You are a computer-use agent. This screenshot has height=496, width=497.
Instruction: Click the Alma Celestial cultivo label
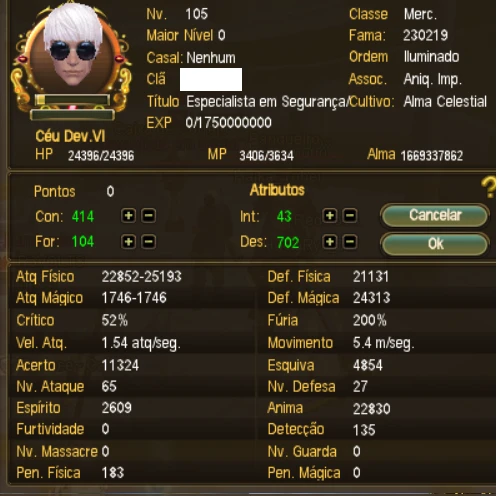click(x=445, y=101)
